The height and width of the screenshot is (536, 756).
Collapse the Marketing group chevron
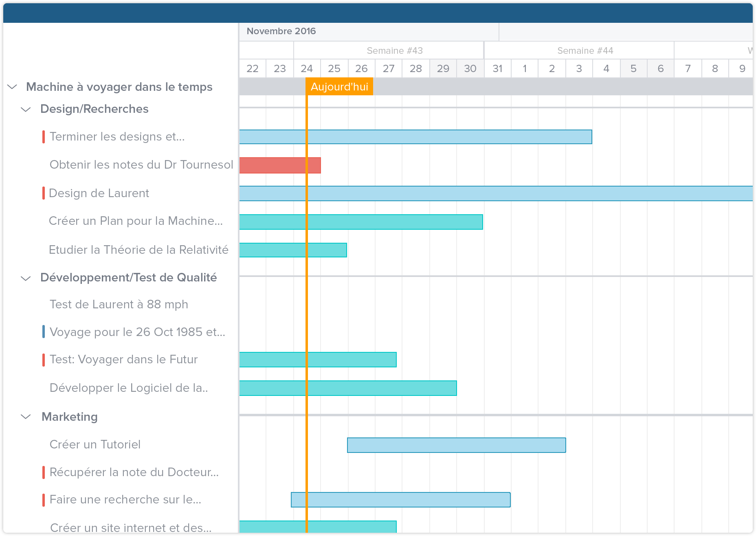coord(26,417)
